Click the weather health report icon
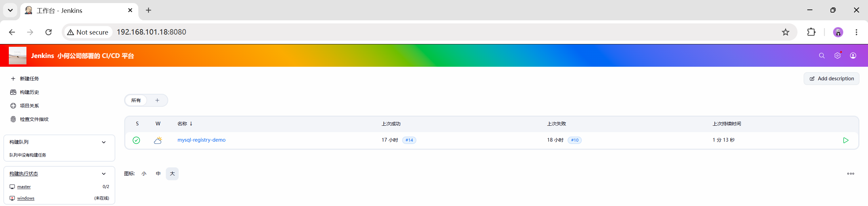This screenshot has height=206, width=868. point(158,140)
